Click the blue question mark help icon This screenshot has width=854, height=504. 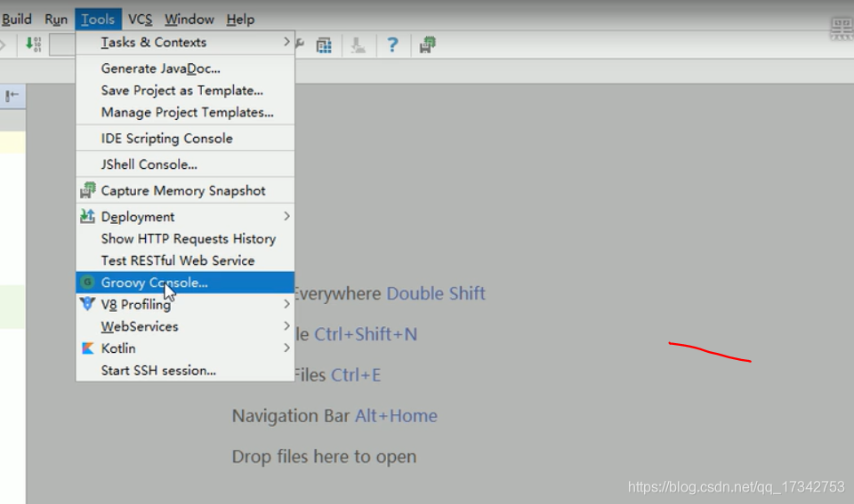tap(392, 44)
